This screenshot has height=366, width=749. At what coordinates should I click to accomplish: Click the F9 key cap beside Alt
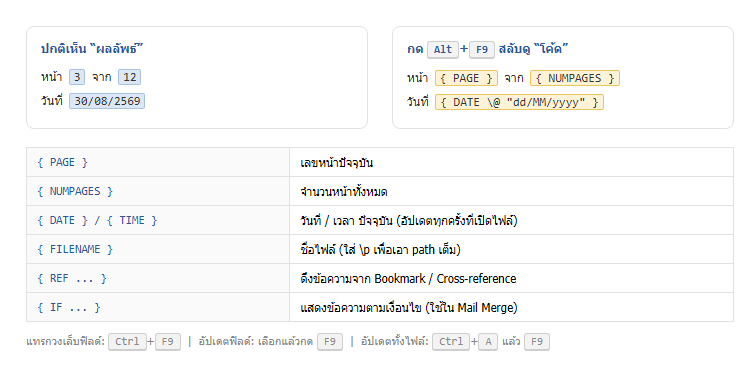[x=482, y=50]
